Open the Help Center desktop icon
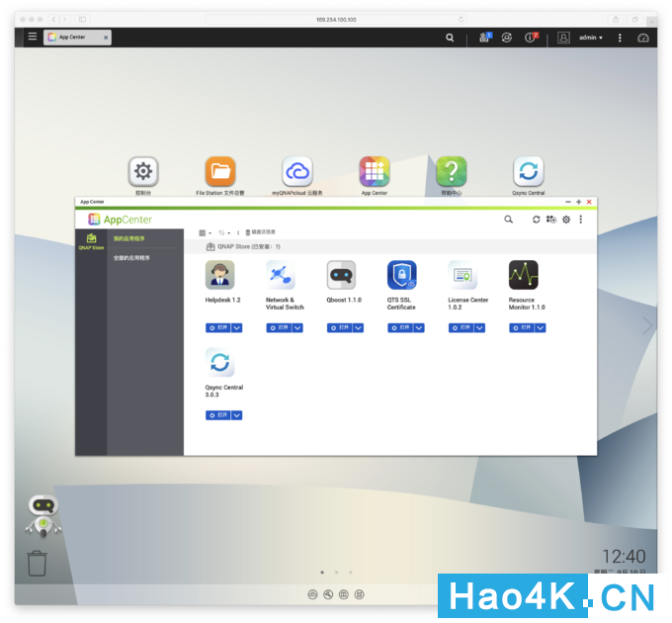This screenshot has width=672, height=623. pyautogui.click(x=452, y=171)
